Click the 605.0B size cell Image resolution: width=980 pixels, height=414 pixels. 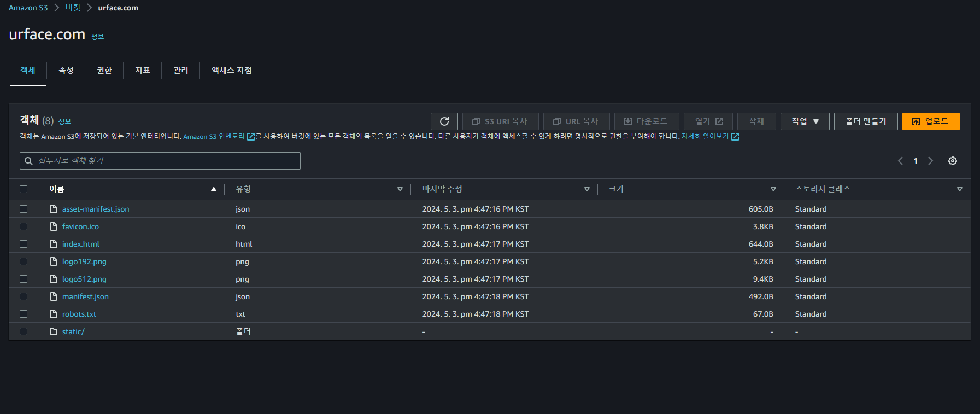pos(761,209)
